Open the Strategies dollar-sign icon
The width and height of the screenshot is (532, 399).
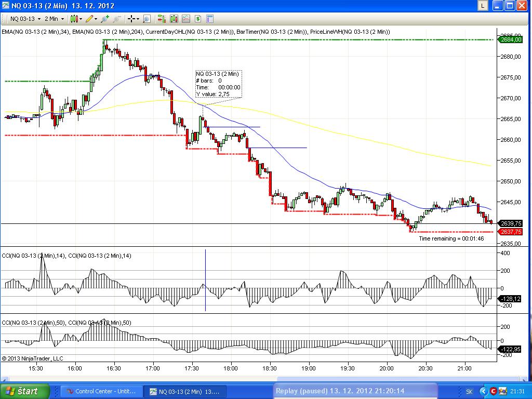[x=198, y=19]
